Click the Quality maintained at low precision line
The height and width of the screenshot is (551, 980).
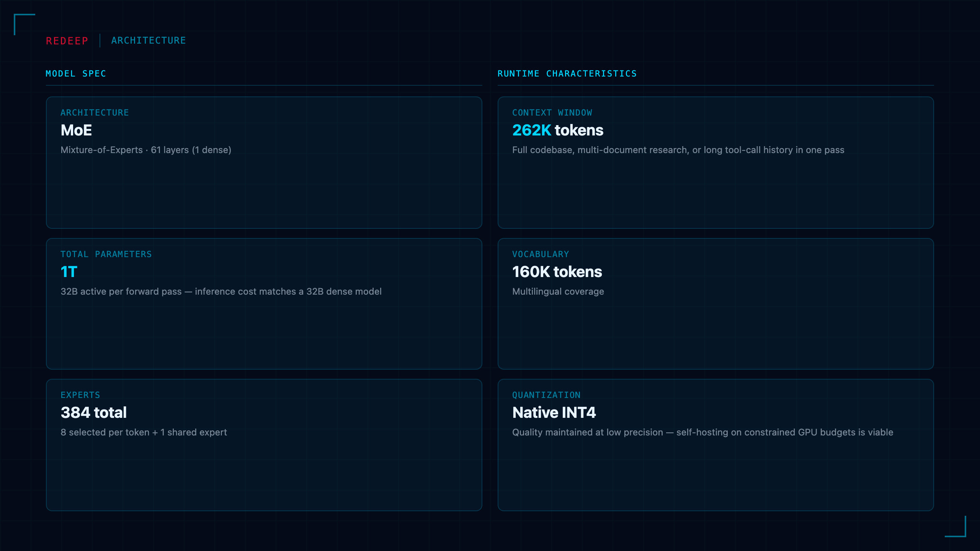coord(702,432)
